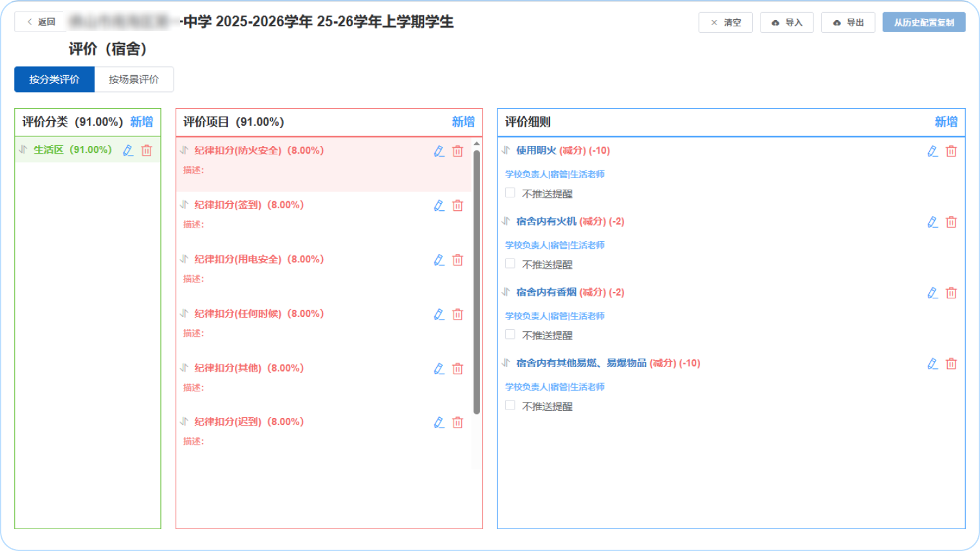Viewport: 980px width, 551px height.
Task: Select the 按分类评价 tab
Action: click(x=55, y=80)
